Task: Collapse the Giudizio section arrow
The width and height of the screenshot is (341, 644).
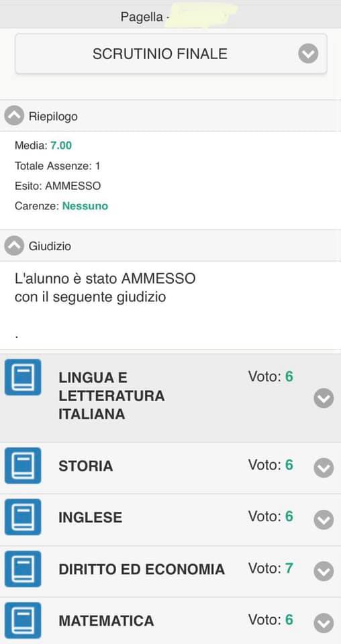Action: point(14,246)
